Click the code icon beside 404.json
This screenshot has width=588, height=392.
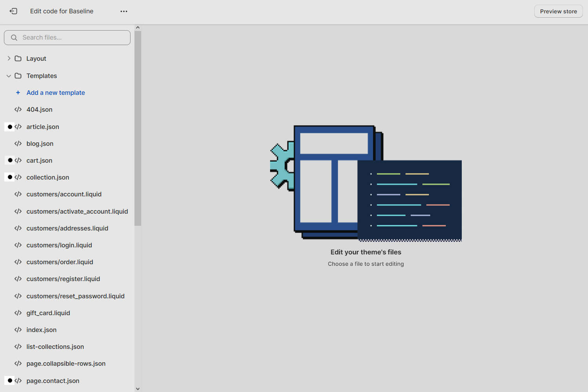point(18,109)
